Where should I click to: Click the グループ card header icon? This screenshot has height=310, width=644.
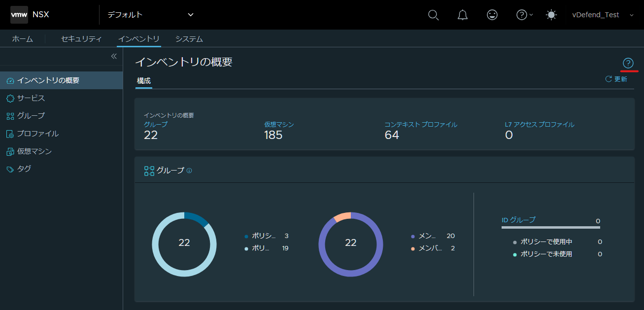[x=149, y=171]
